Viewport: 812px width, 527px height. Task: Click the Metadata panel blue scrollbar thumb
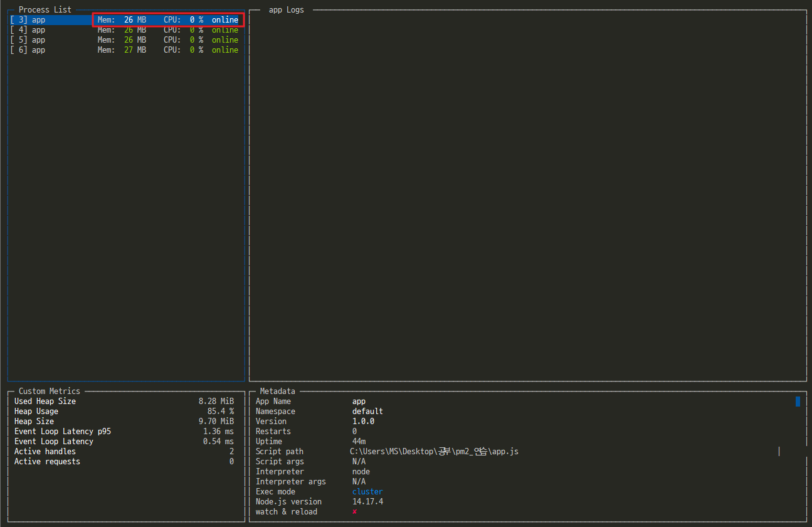pyautogui.click(x=798, y=402)
